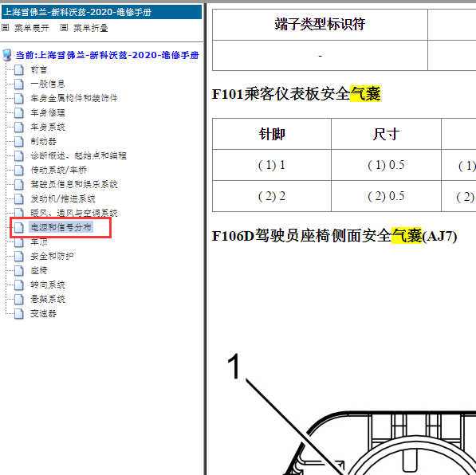Click the icon beside 菜单展开

(x=5, y=28)
